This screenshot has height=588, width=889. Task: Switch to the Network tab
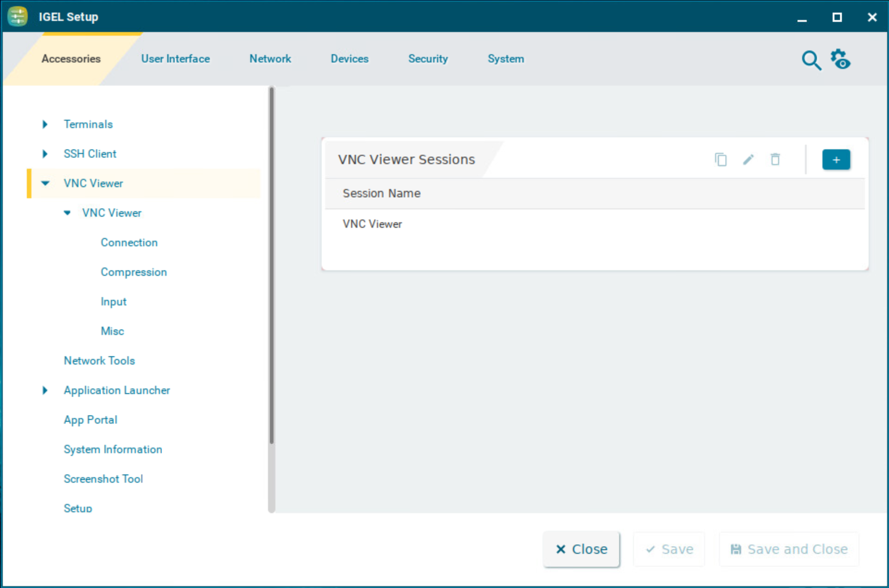[270, 58]
